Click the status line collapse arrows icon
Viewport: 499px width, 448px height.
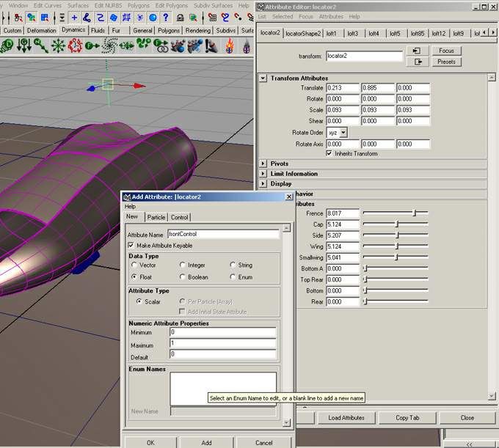click(62, 18)
